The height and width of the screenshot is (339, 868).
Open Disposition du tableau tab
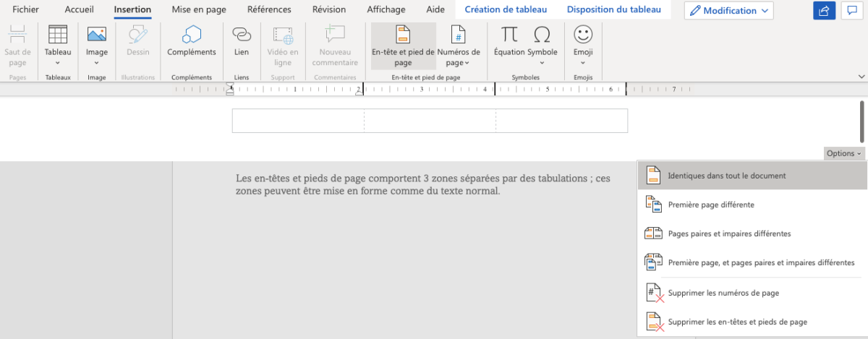pyautogui.click(x=614, y=10)
